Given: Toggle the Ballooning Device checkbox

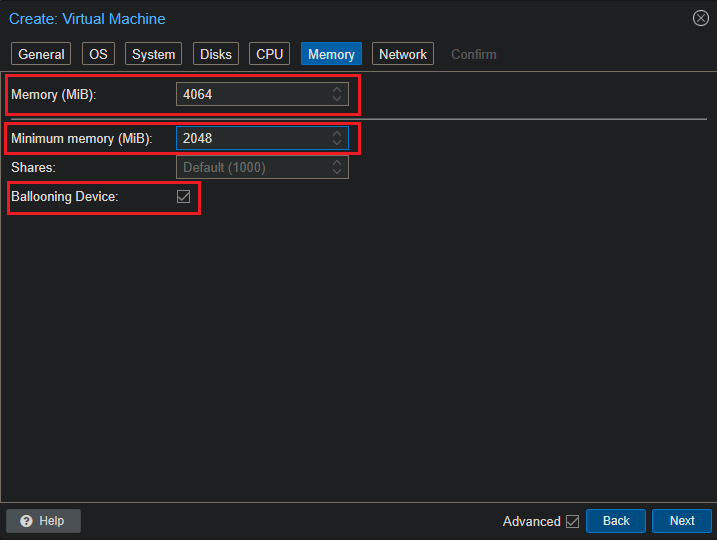Looking at the screenshot, I should [x=183, y=197].
